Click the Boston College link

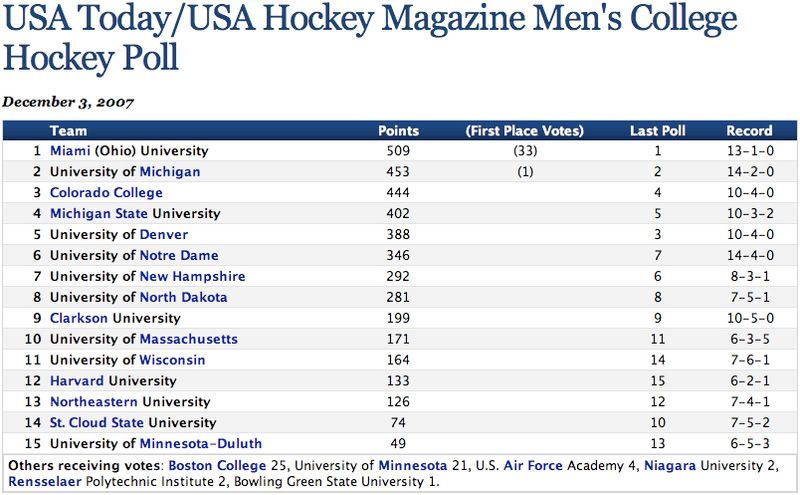click(217, 466)
